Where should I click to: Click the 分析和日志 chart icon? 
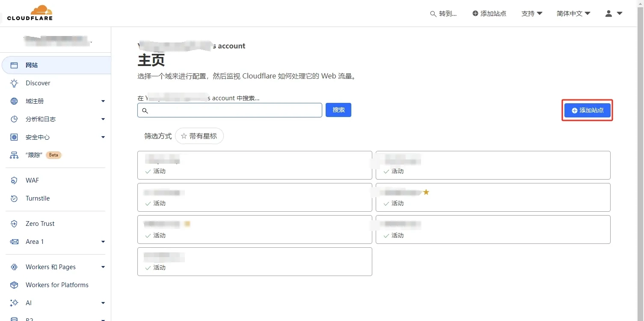(14, 119)
